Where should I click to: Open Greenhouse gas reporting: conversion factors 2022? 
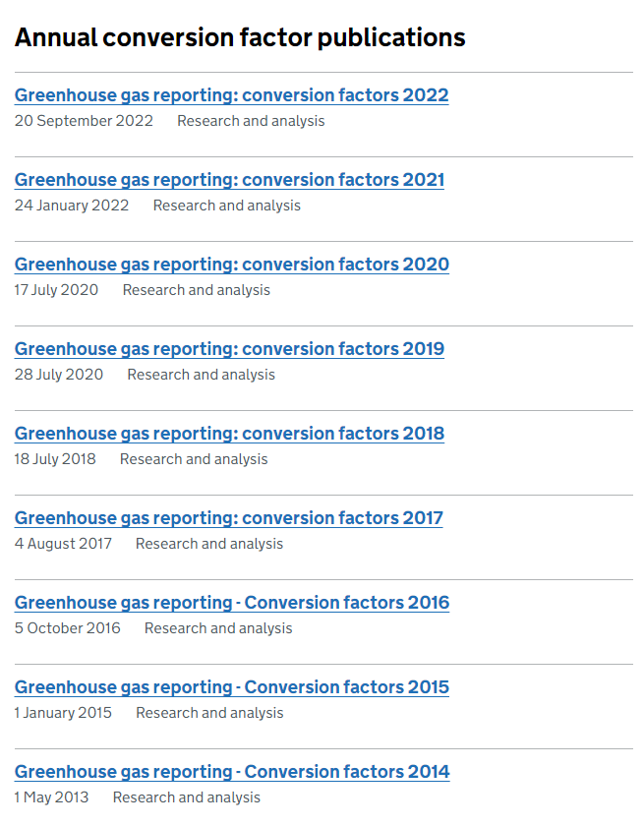pyautogui.click(x=231, y=95)
